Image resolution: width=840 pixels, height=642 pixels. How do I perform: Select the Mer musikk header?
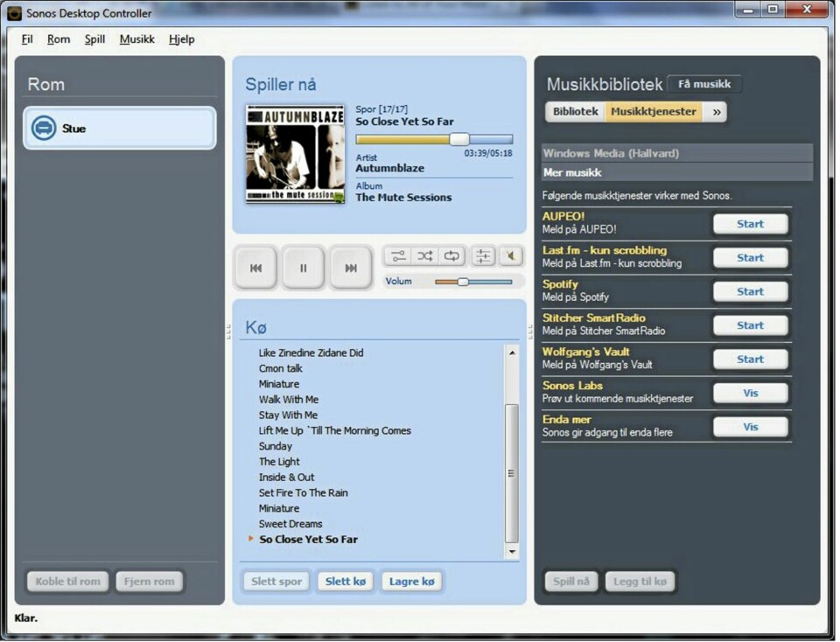(677, 172)
